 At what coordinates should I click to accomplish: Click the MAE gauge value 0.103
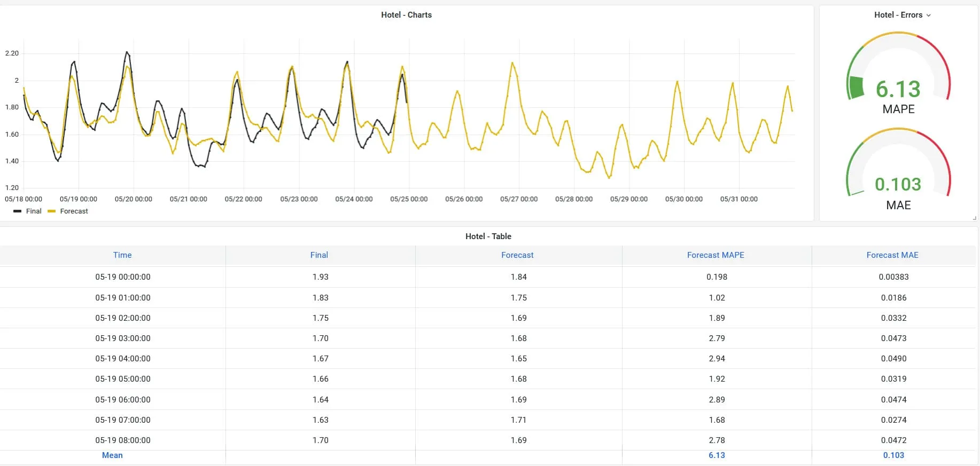click(898, 185)
